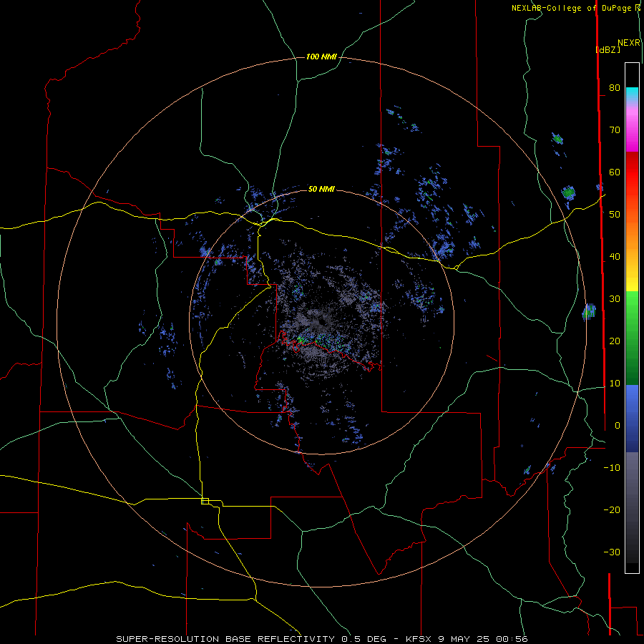Click the small yellow square road-junction marker
The height and width of the screenshot is (644, 644).
[x=205, y=501]
